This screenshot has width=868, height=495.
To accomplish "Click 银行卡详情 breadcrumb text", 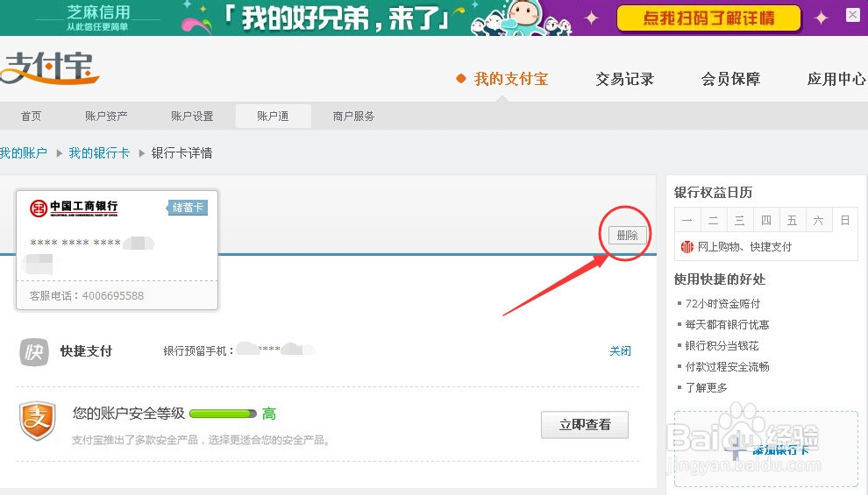I will 181,153.
